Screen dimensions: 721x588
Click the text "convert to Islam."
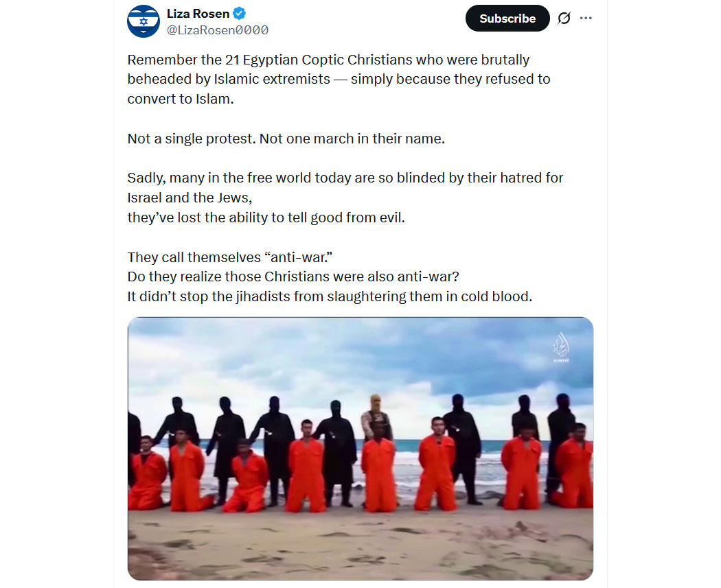pyautogui.click(x=181, y=99)
